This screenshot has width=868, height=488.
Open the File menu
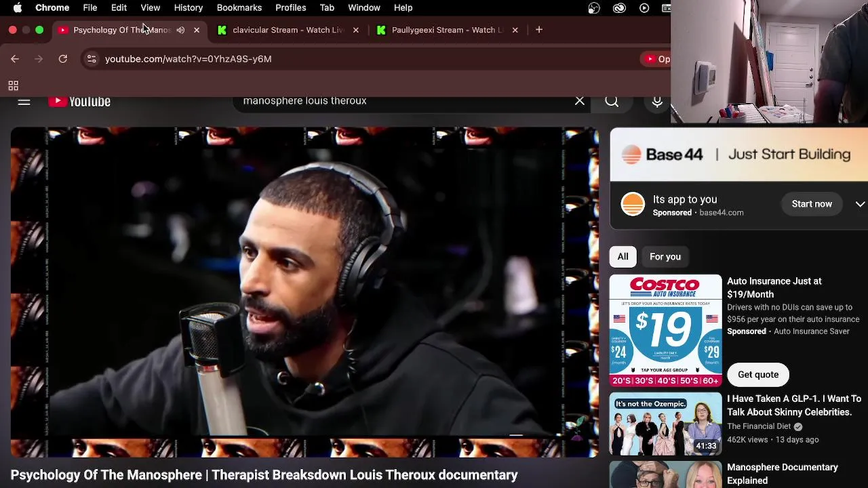90,7
